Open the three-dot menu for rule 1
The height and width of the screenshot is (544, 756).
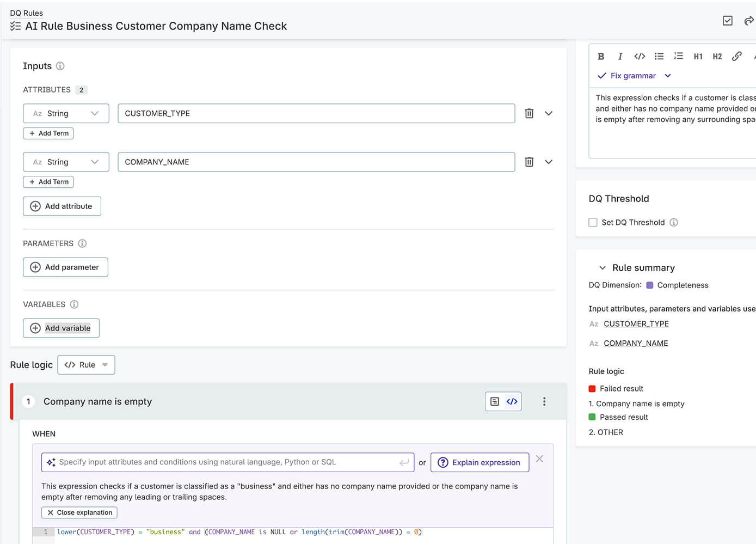pos(544,401)
